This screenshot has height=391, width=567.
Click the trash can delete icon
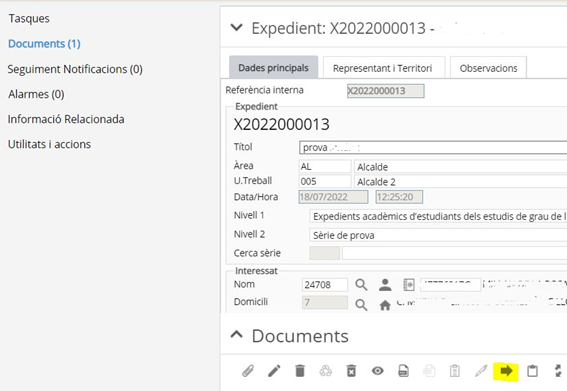coord(300,371)
